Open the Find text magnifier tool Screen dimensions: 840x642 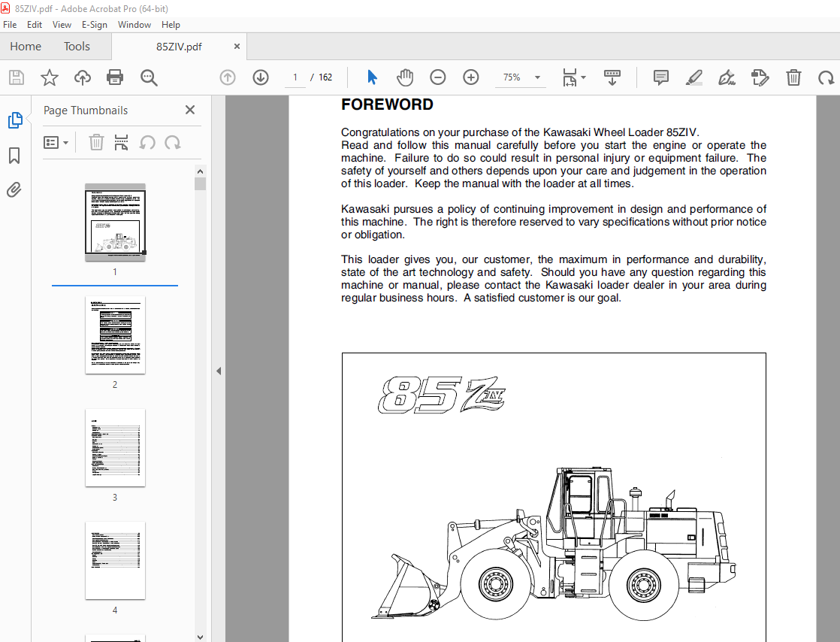coord(149,77)
